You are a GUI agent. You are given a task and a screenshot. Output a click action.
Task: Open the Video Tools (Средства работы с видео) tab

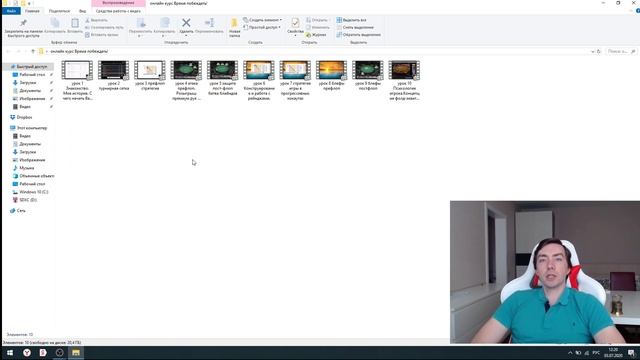(x=118, y=11)
